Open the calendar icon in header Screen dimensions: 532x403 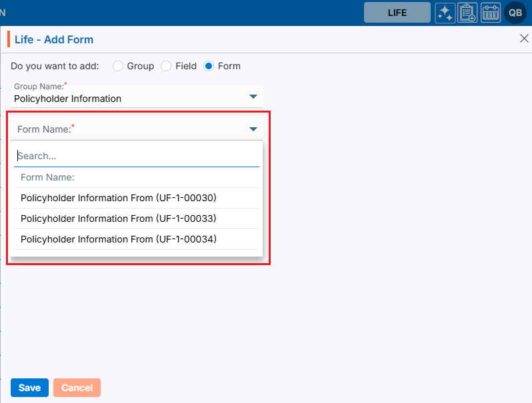point(491,13)
